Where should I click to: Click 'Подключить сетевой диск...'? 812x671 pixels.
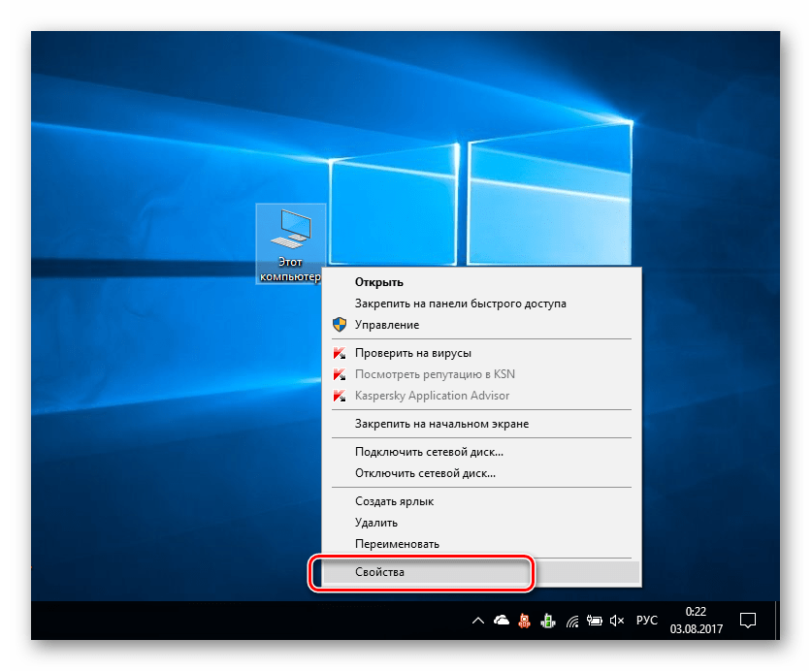click(429, 452)
